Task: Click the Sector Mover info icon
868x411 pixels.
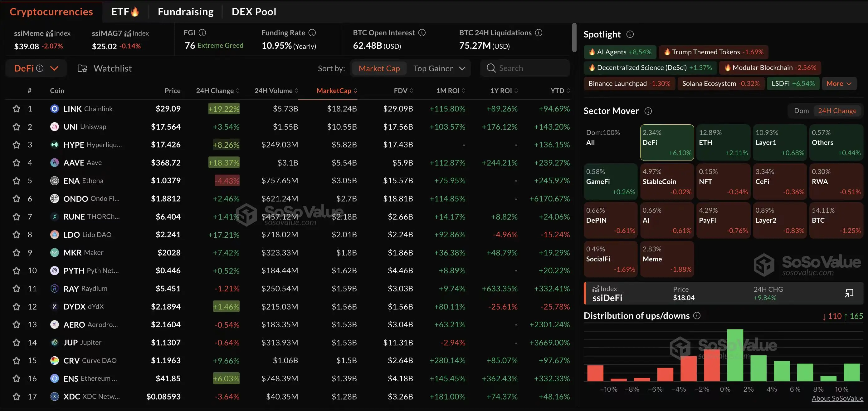Action: (x=648, y=111)
